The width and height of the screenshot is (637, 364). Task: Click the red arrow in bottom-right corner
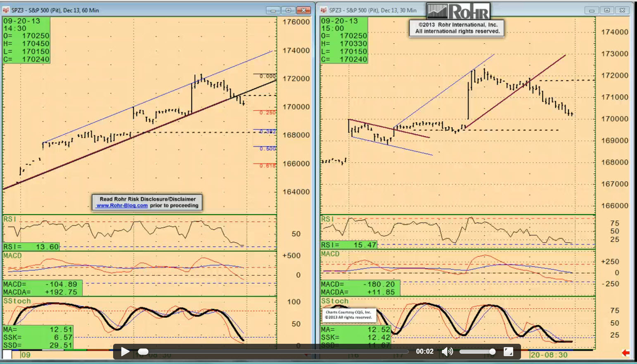(x=625, y=353)
